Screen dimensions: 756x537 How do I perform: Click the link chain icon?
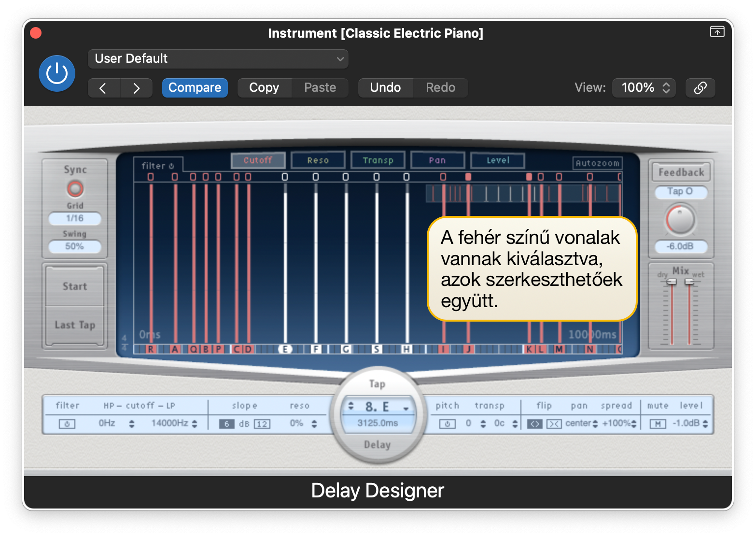pos(700,88)
